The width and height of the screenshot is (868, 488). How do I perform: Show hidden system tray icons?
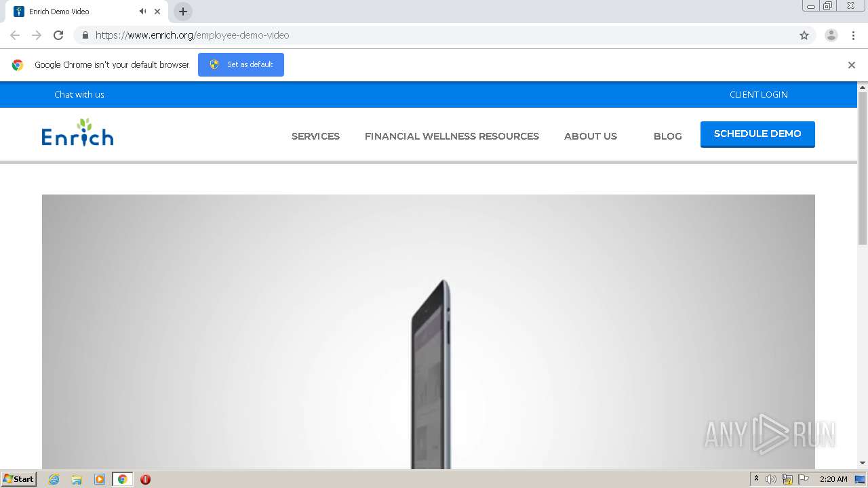coord(756,479)
